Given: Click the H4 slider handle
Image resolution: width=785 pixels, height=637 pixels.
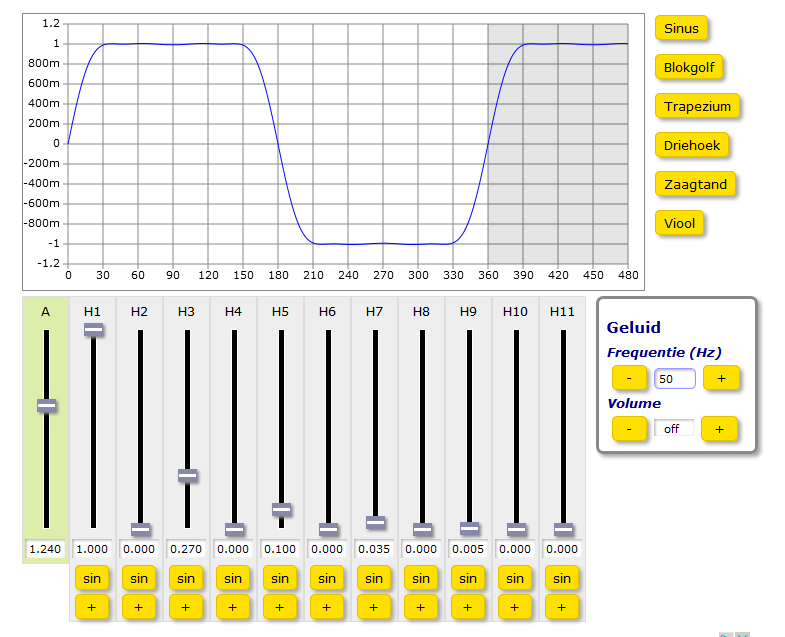Looking at the screenshot, I should tap(235, 529).
